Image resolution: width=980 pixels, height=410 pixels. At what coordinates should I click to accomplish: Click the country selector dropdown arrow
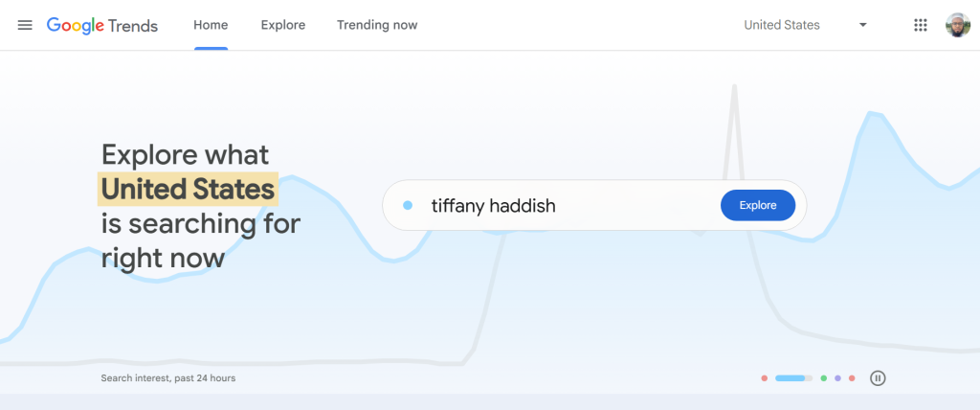(x=863, y=25)
